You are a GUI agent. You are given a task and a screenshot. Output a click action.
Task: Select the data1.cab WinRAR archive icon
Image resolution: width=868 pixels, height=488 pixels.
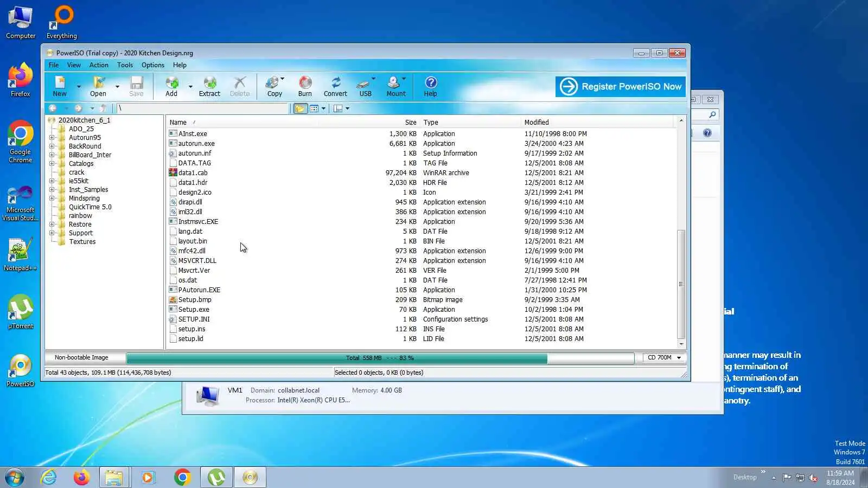point(173,173)
